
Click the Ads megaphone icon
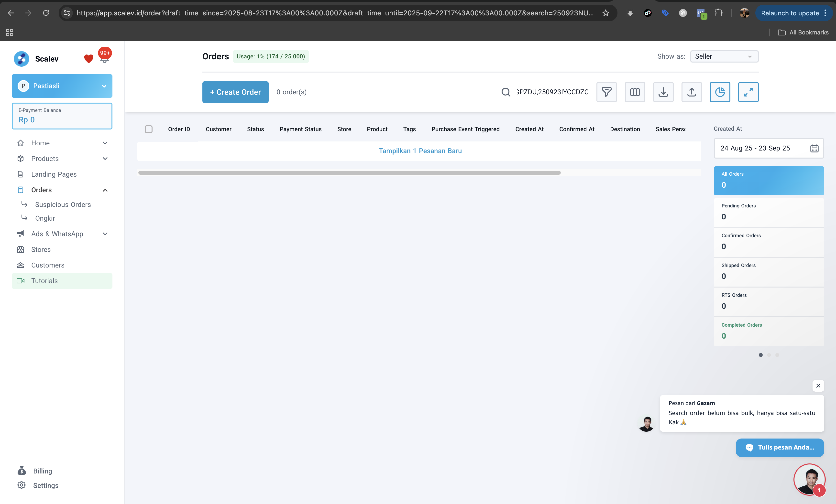coord(21,234)
